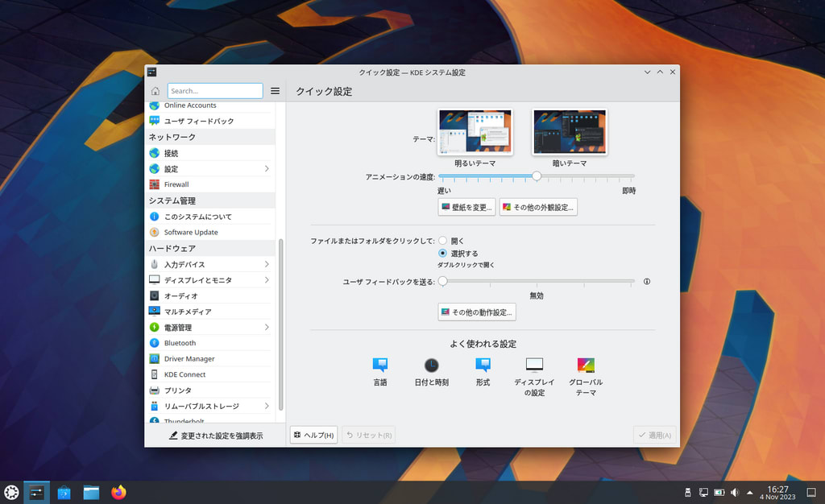This screenshot has height=504, width=825.
Task: Open ディスプレイの設定 monitor icon
Action: pos(534,365)
